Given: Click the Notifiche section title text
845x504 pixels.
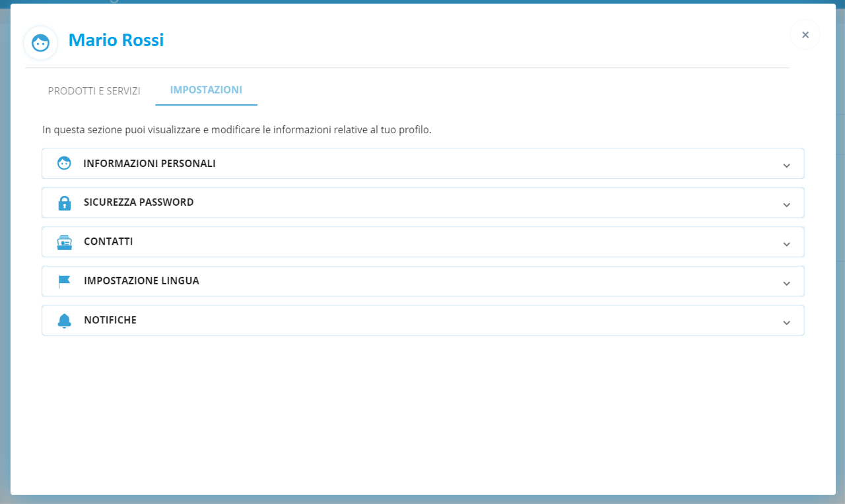Looking at the screenshot, I should click(x=110, y=320).
